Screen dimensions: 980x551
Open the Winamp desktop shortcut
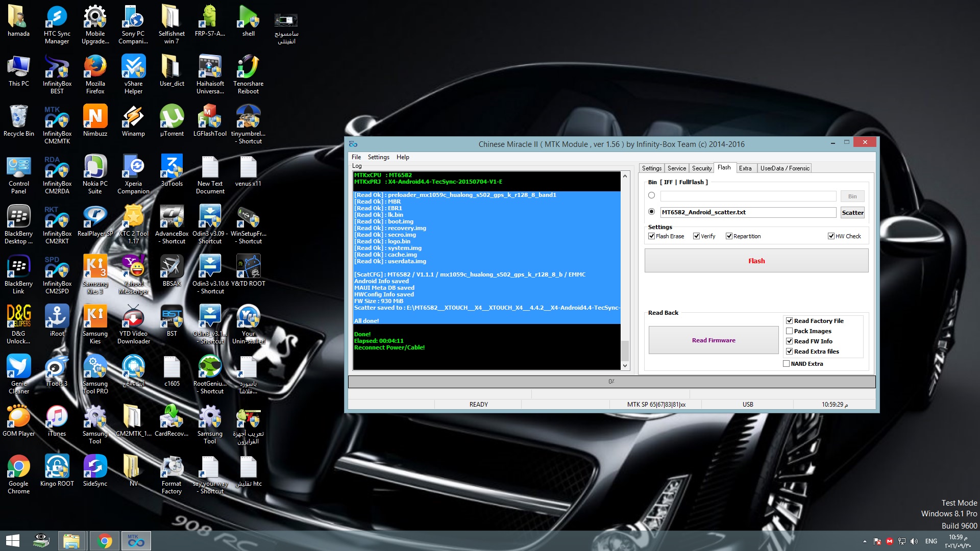[x=133, y=121]
